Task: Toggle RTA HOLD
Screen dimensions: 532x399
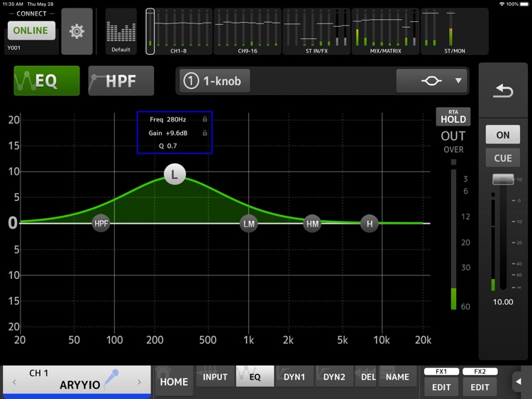Action: (x=453, y=116)
